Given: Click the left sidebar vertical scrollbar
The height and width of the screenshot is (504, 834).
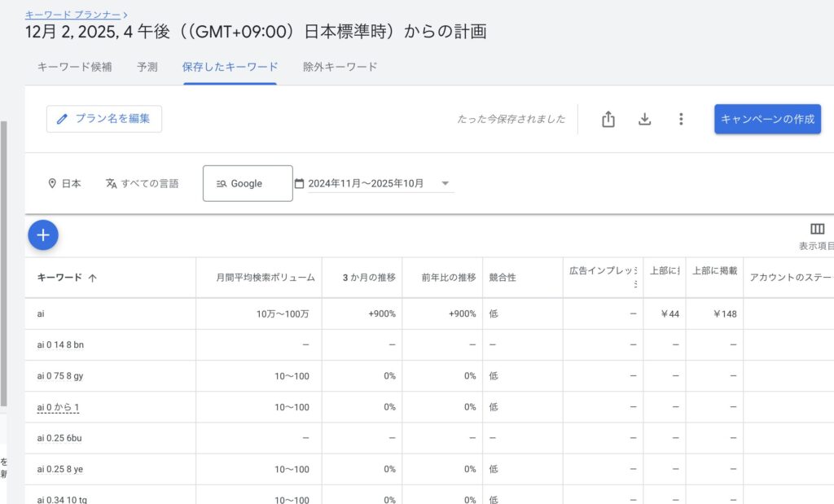Looking at the screenshot, I should (x=3, y=261).
